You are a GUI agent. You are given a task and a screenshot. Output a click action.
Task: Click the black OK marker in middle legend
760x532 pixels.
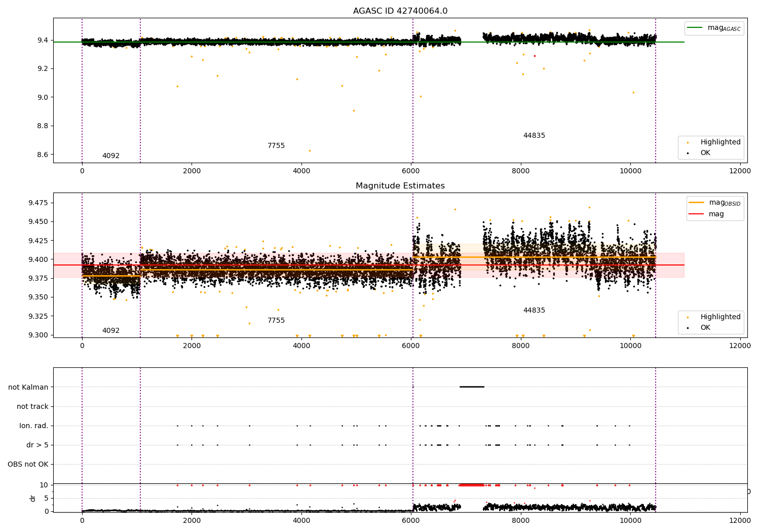688,328
